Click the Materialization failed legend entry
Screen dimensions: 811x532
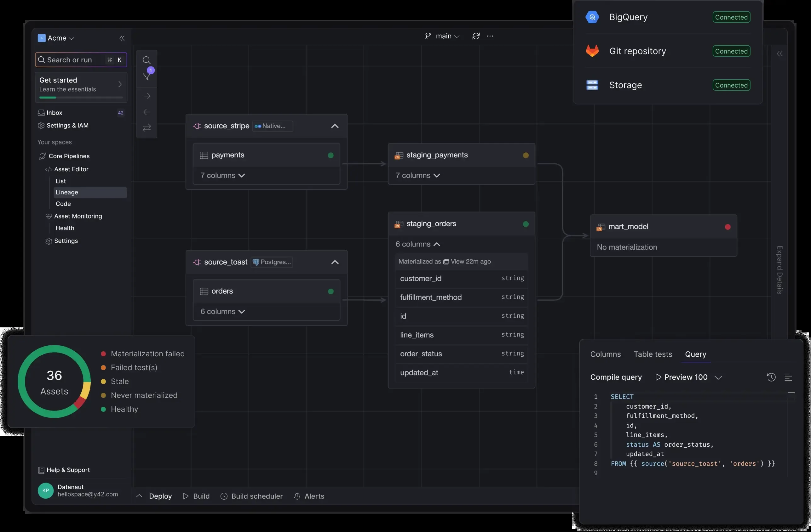(x=143, y=354)
